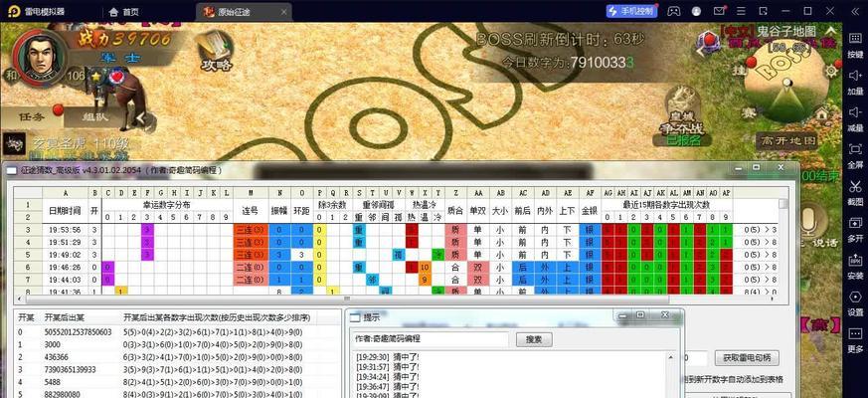Click the red heart buff icon
Screen dimensions: 868x398
116,76
